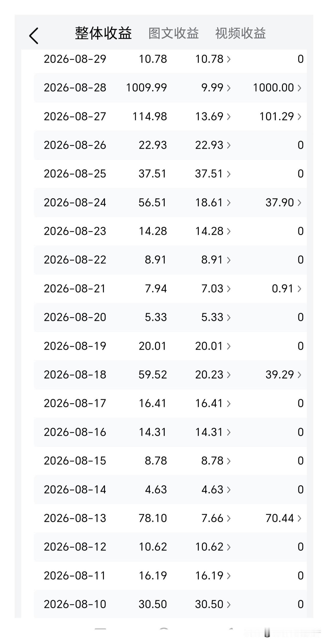Open 13.69 chevron for 2026-08-27

pos(229,117)
